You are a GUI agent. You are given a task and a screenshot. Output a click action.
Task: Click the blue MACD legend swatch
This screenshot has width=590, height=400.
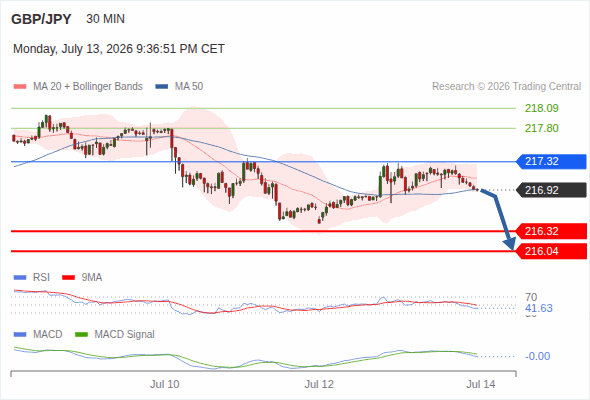(20, 335)
